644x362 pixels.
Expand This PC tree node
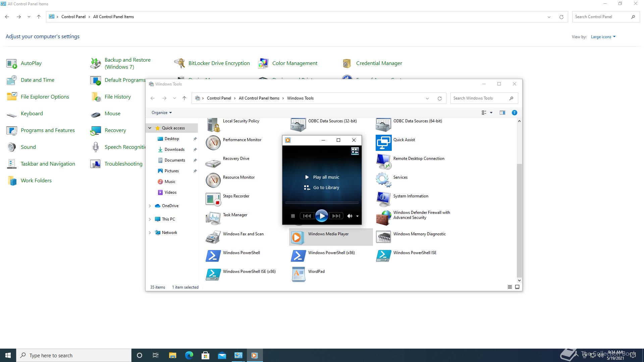(x=150, y=219)
